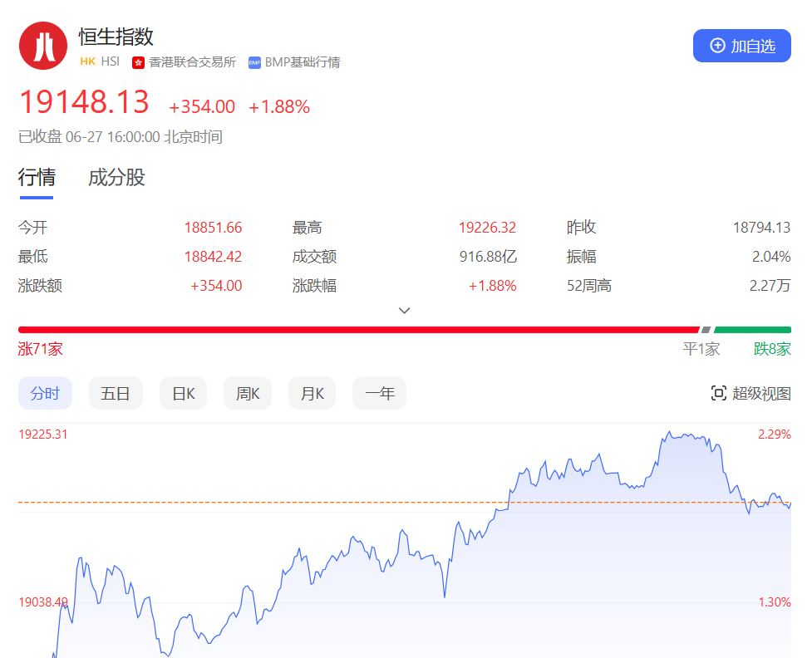
Task: Click the HSI ticker symbol
Action: point(111,61)
